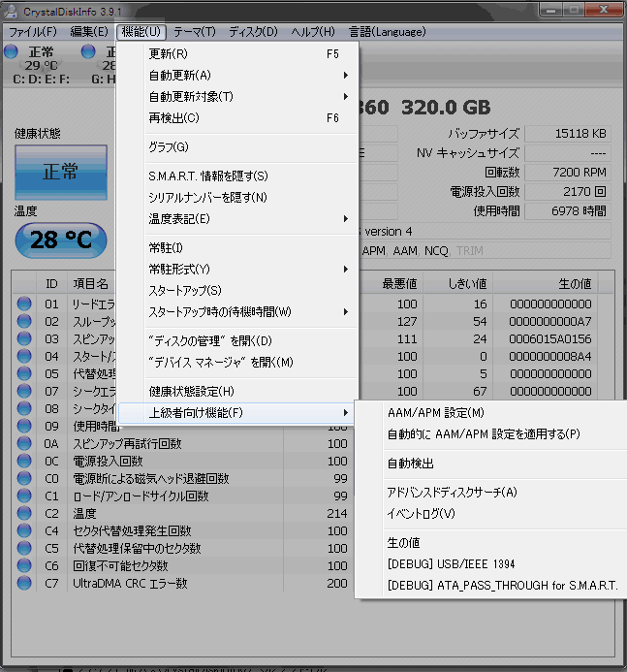
Task: Choose 更新(R) to refresh
Action: 237,54
